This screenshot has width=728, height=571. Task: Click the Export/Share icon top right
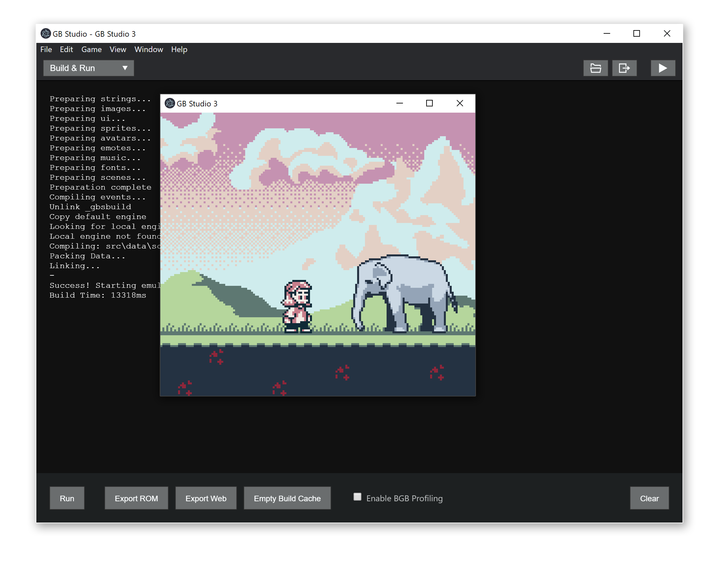[625, 67]
